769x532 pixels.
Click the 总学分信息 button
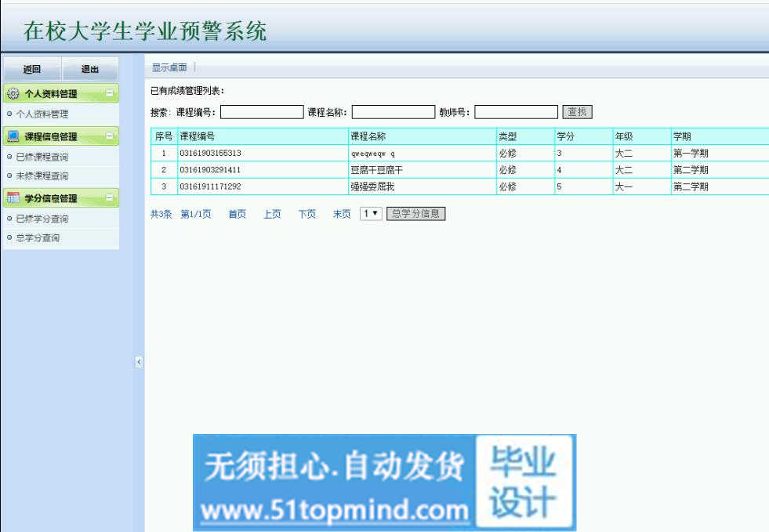pyautogui.click(x=415, y=214)
